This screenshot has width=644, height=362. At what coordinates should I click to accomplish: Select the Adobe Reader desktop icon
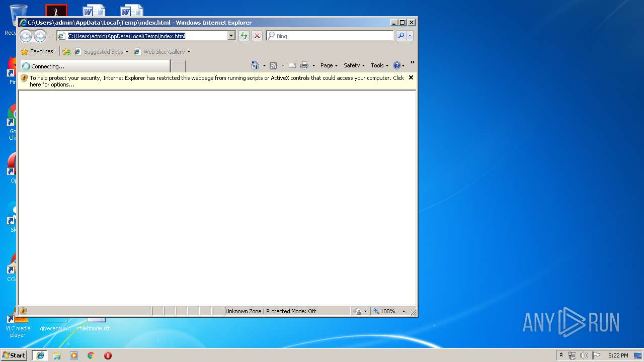click(56, 11)
